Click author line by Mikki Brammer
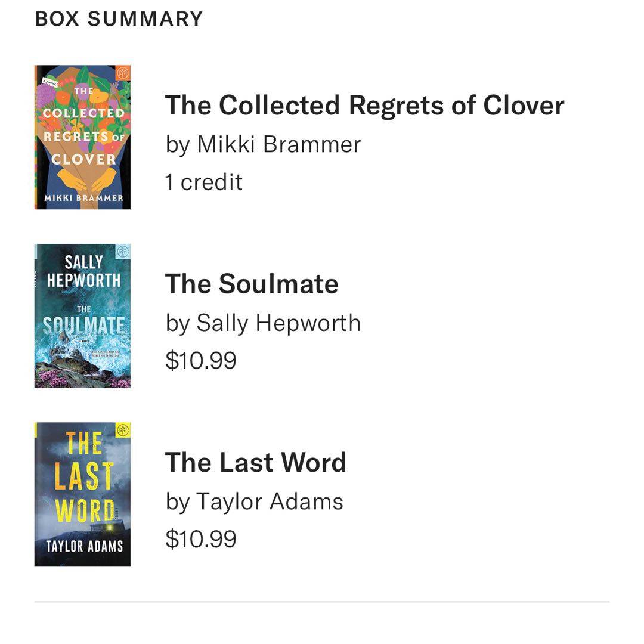Screen dimensions: 644x644 (263, 144)
